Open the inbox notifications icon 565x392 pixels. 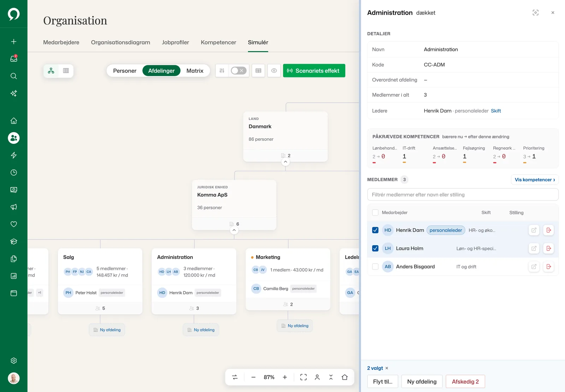14,59
